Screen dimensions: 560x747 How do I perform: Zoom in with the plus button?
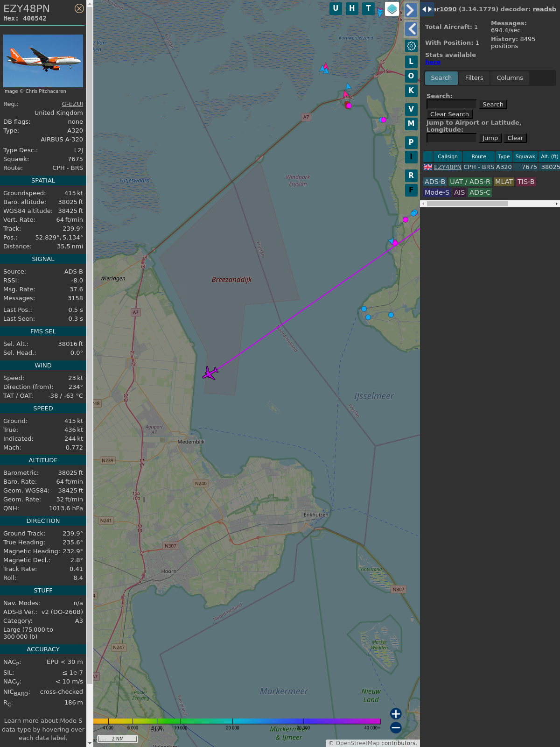click(396, 714)
